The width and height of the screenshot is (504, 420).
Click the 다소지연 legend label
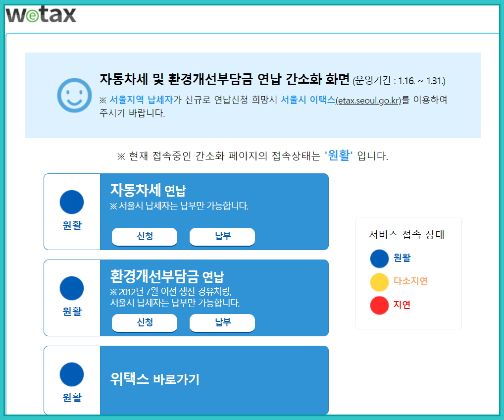click(x=410, y=281)
